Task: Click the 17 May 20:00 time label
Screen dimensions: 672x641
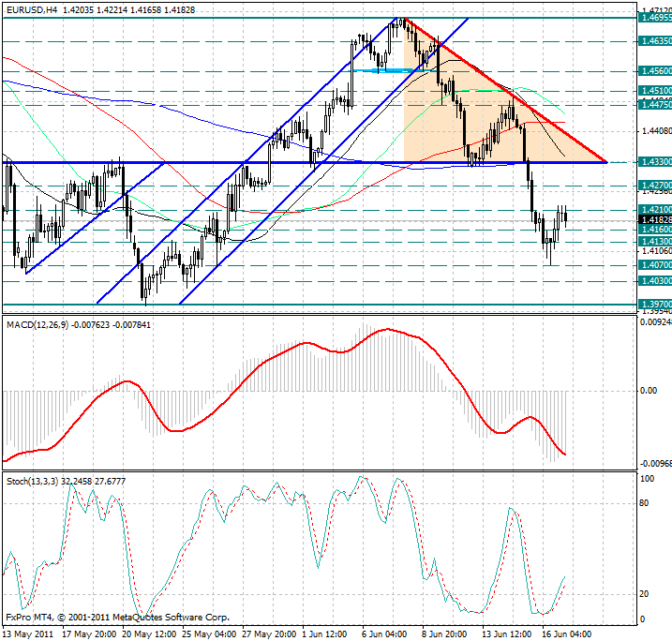Action: tap(89, 634)
